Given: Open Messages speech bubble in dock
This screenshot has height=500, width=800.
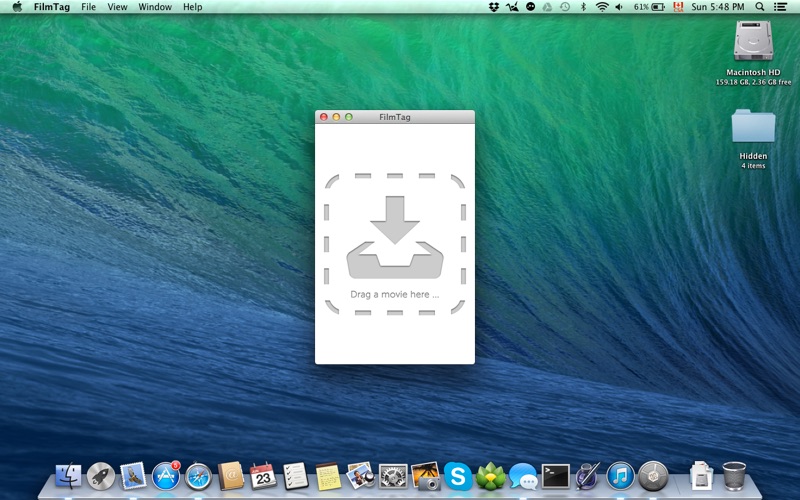Looking at the screenshot, I should click(x=523, y=476).
